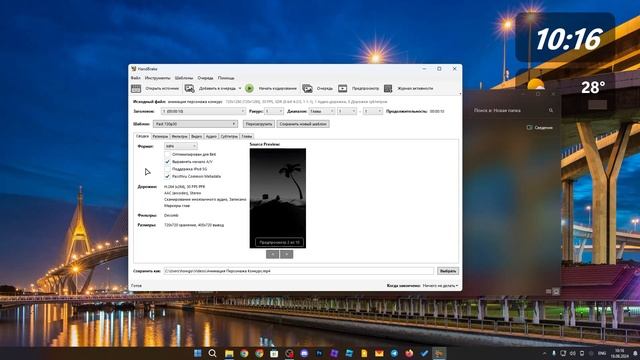Open the Preview (Предпросмотр) toolbar button
The height and width of the screenshot is (360, 640).
358,88
